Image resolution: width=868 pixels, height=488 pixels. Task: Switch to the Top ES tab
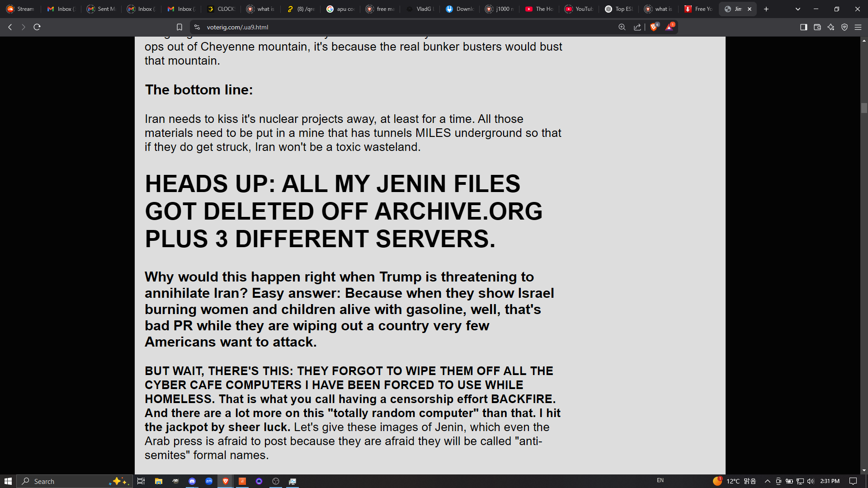point(620,9)
